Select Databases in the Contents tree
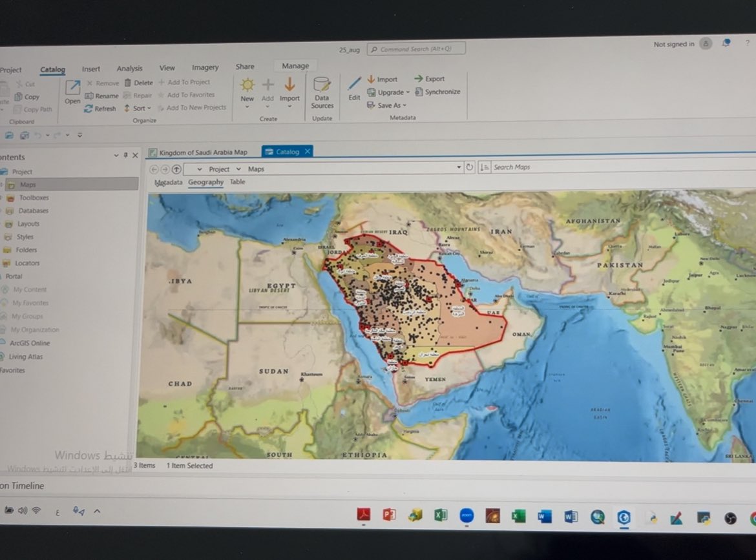The image size is (756, 560). click(x=33, y=211)
